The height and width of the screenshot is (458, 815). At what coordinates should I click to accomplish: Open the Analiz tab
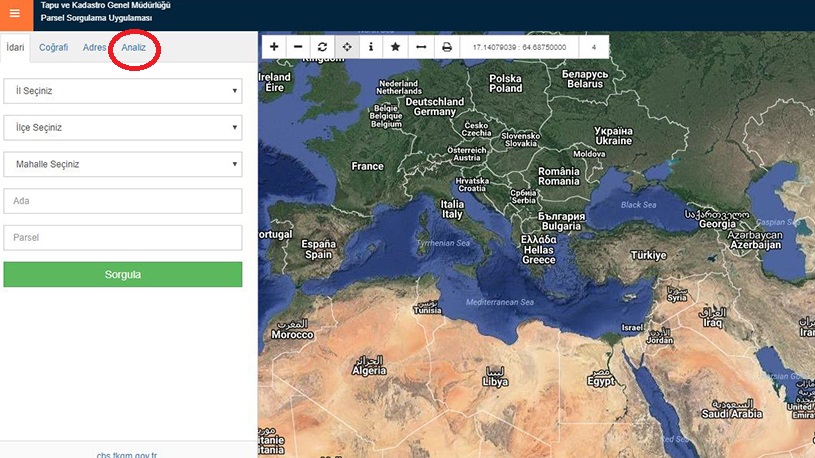click(134, 47)
